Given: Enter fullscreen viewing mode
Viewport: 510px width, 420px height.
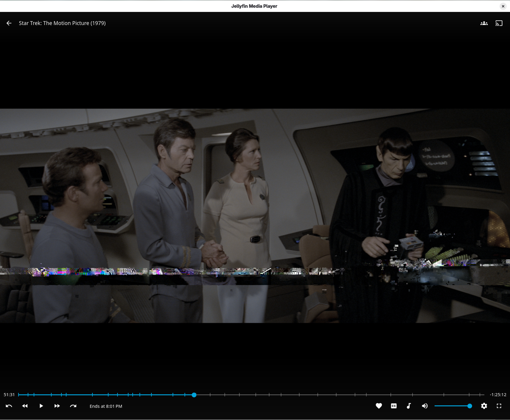Looking at the screenshot, I should (x=499, y=406).
